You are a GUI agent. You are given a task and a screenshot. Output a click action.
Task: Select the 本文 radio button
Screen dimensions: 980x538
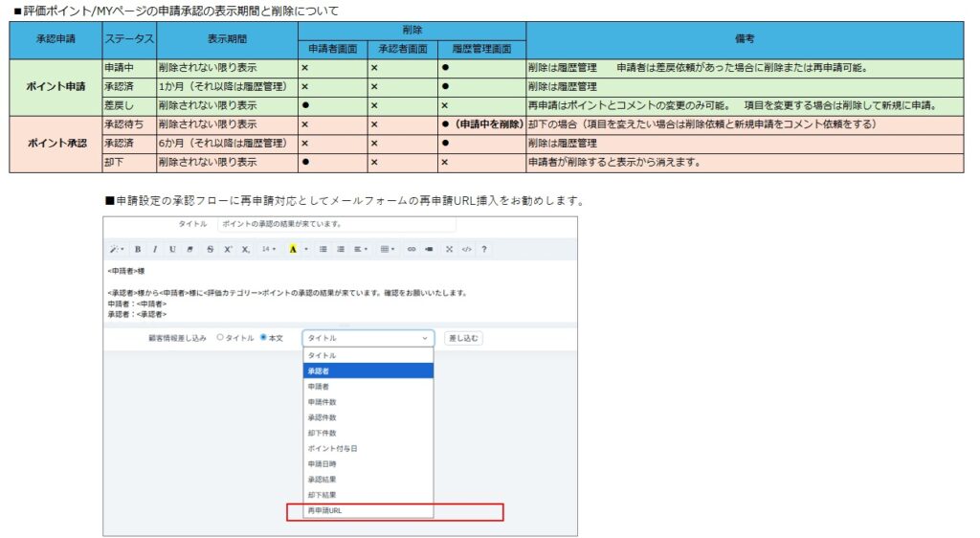click(263, 338)
